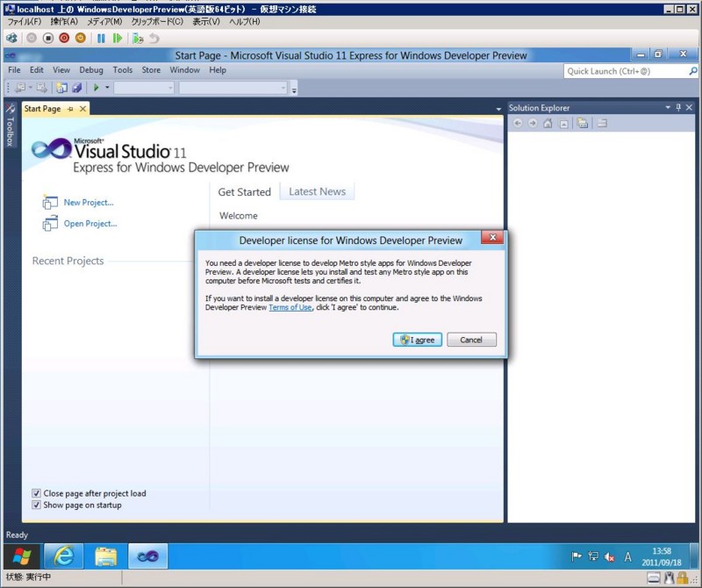Click the Quick Launch magnifier icon
Viewport: 702px width, 588px height.
[693, 71]
